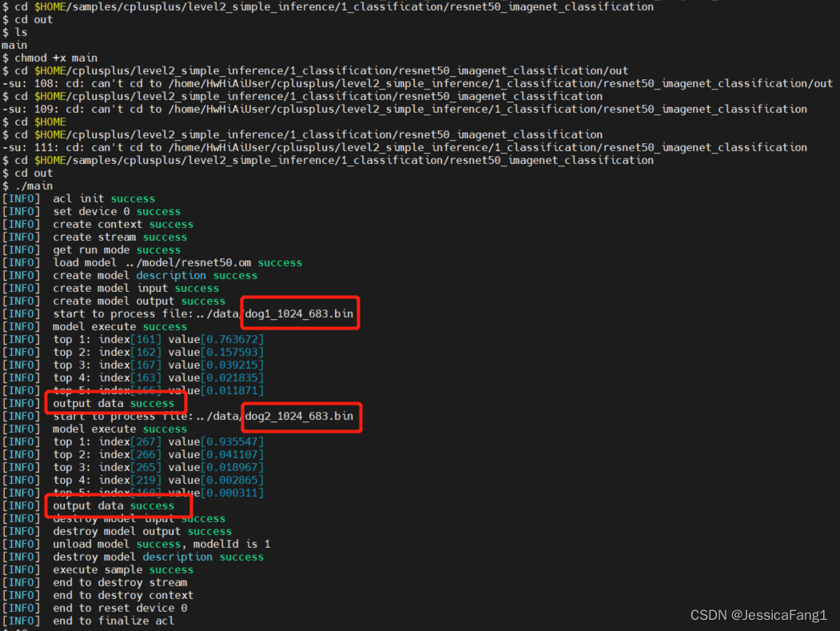Click index 161 in the top 1 result
This screenshot has height=631, width=840.
tap(145, 339)
